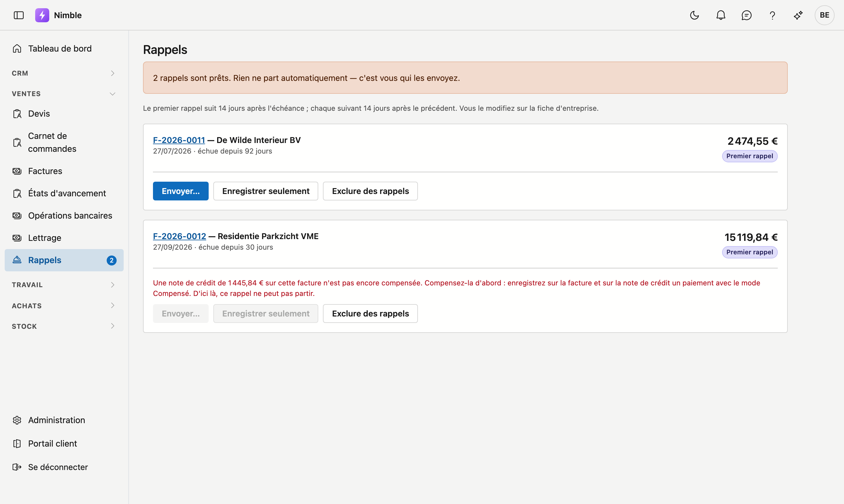Click Premier rappel badge of De Wilde
This screenshot has height=504, width=844.
coord(750,156)
